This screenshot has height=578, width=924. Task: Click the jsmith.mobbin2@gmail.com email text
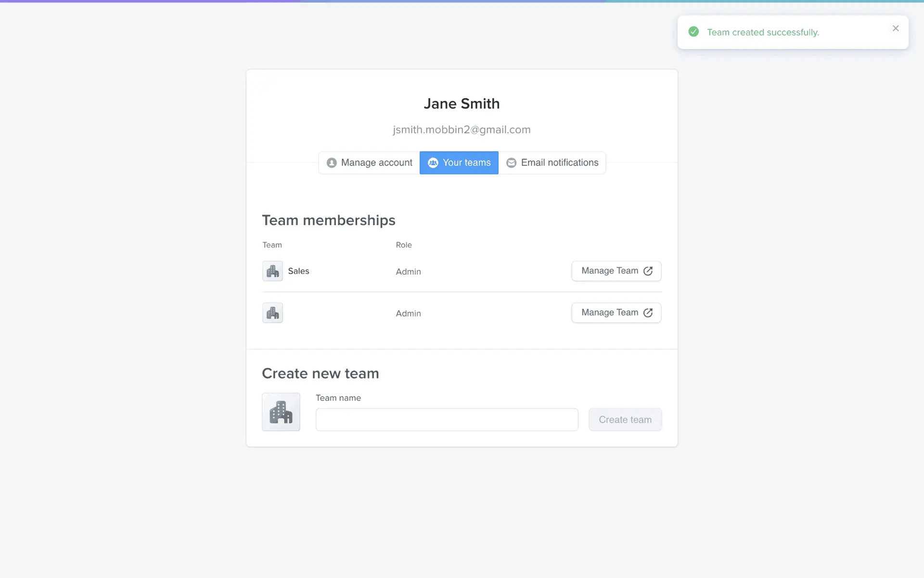tap(462, 130)
